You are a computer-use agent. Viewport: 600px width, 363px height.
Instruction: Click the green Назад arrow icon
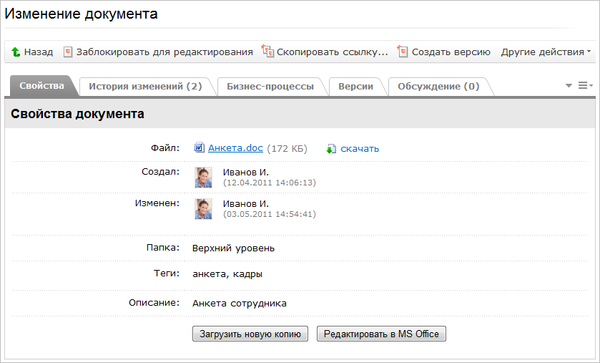coord(16,52)
